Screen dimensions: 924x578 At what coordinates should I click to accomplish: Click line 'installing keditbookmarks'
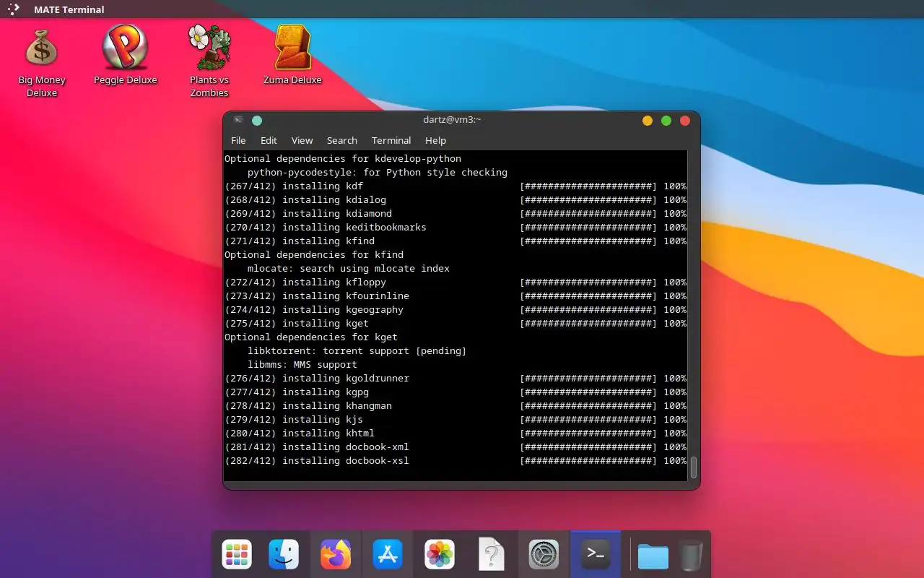click(456, 228)
